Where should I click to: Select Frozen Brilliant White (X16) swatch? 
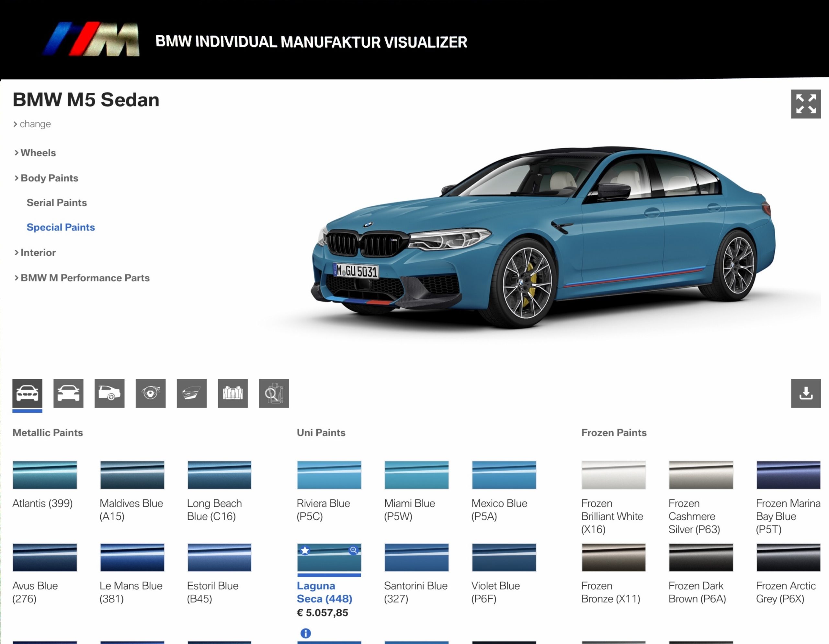(614, 475)
